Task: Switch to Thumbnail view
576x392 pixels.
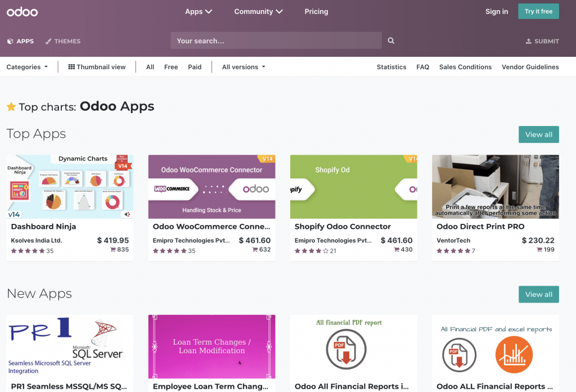Action: pyautogui.click(x=97, y=67)
